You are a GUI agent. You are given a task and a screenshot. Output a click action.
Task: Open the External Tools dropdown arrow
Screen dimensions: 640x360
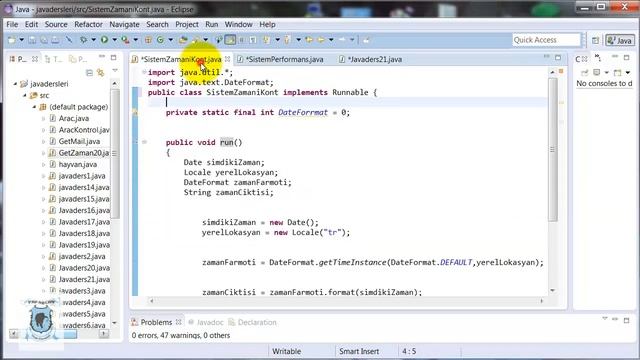[136, 40]
